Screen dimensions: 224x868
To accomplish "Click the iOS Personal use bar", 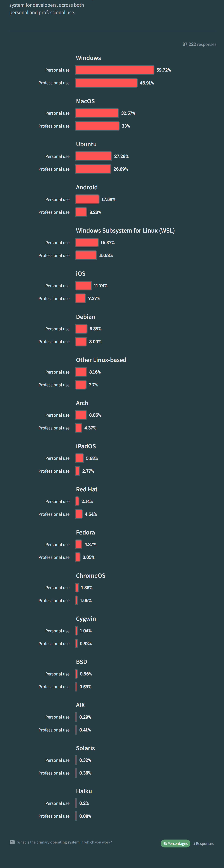I will pyautogui.click(x=83, y=286).
